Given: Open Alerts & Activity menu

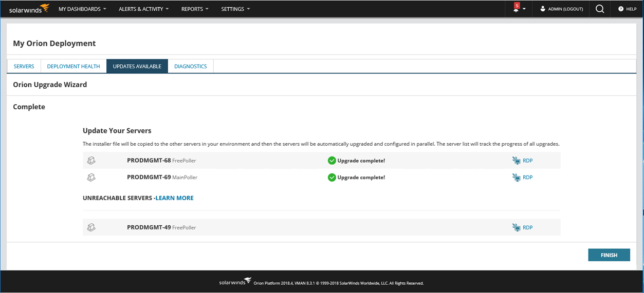Looking at the screenshot, I should point(143,9).
